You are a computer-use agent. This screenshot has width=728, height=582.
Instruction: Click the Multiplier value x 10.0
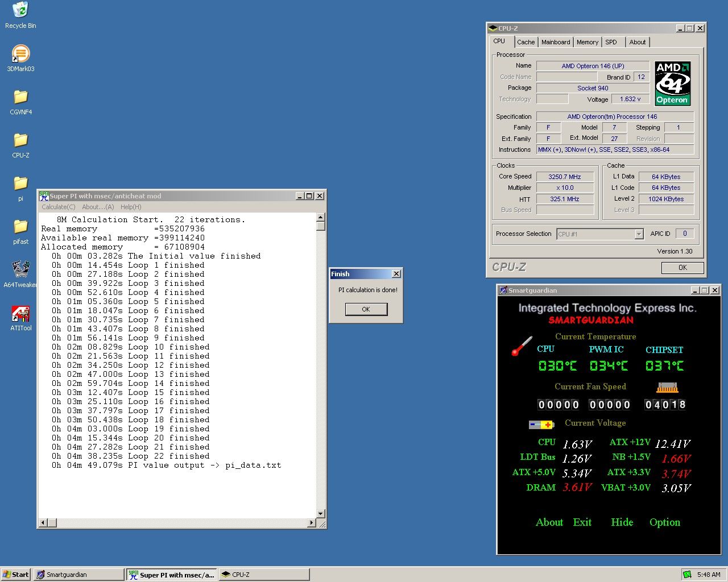565,188
